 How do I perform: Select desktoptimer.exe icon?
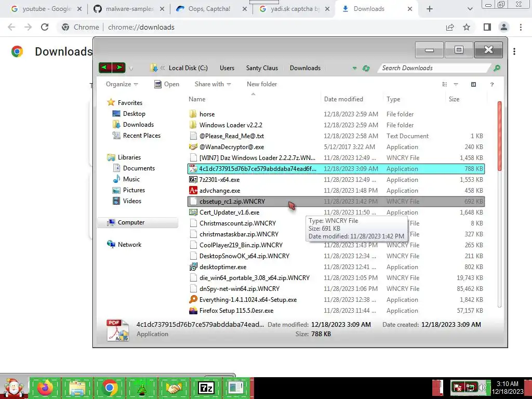coord(193,267)
